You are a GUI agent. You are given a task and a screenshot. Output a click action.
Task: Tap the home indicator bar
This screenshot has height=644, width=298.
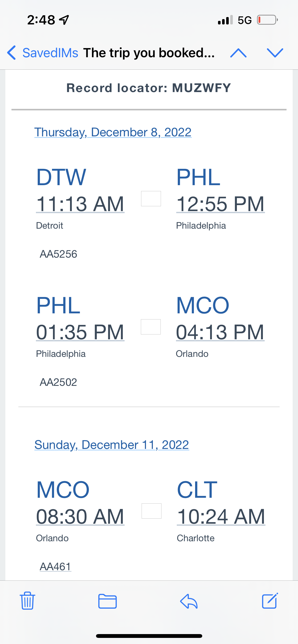tap(149, 636)
